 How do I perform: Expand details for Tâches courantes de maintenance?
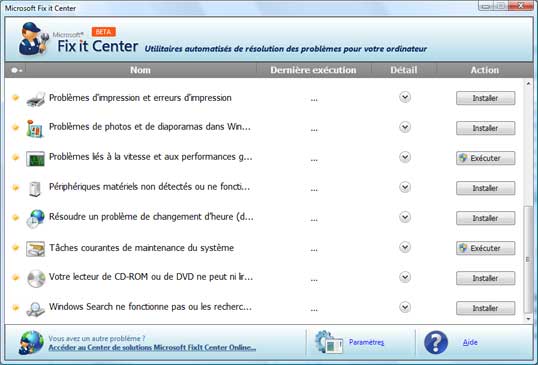405,247
